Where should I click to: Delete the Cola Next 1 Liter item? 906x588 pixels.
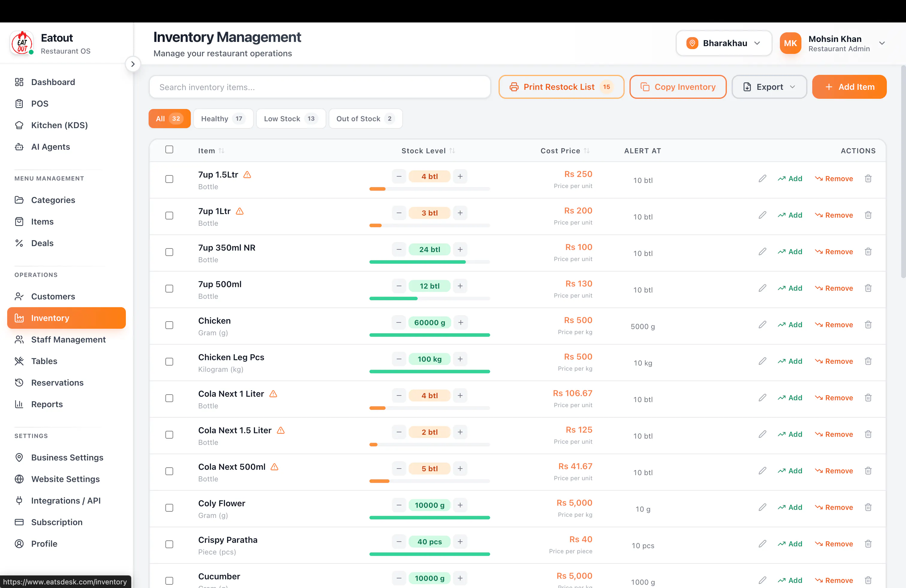[868, 398]
